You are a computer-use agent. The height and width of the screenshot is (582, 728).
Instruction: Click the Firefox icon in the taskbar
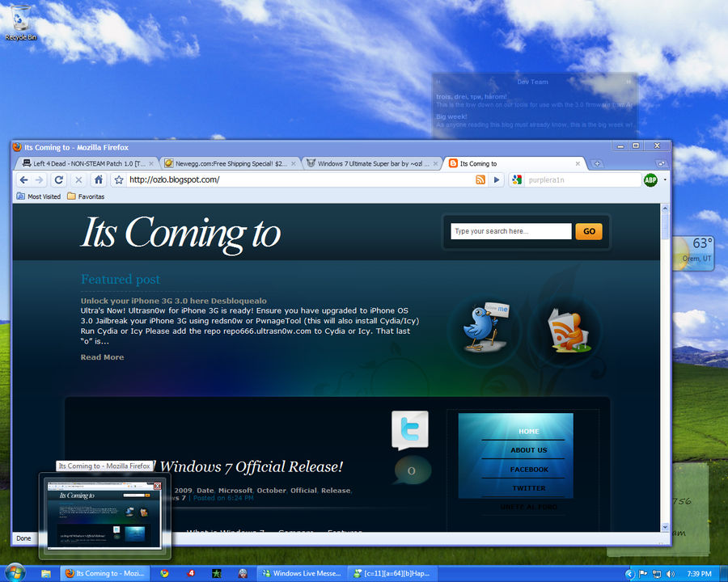70,573
